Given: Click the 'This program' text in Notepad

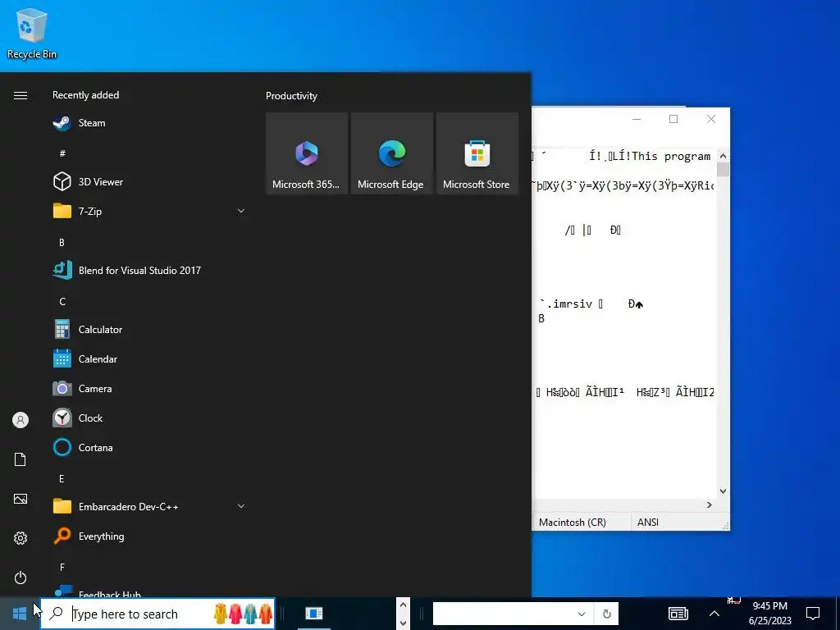Looking at the screenshot, I should click(x=671, y=156).
